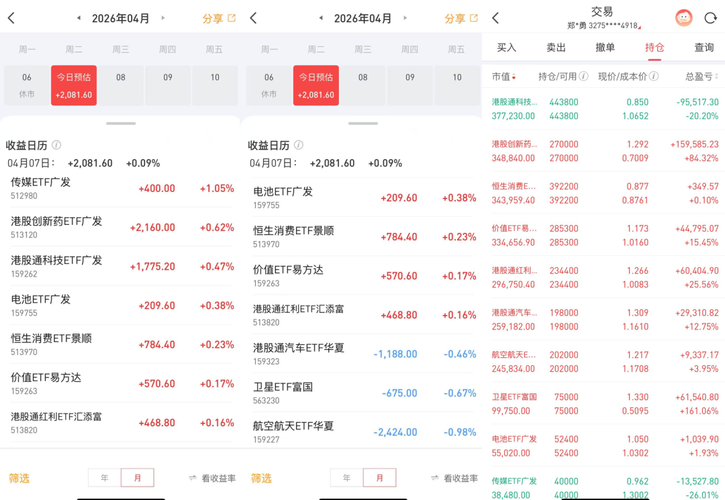Select day 08 in middle calendar
The image size is (725, 500).
coord(363,86)
